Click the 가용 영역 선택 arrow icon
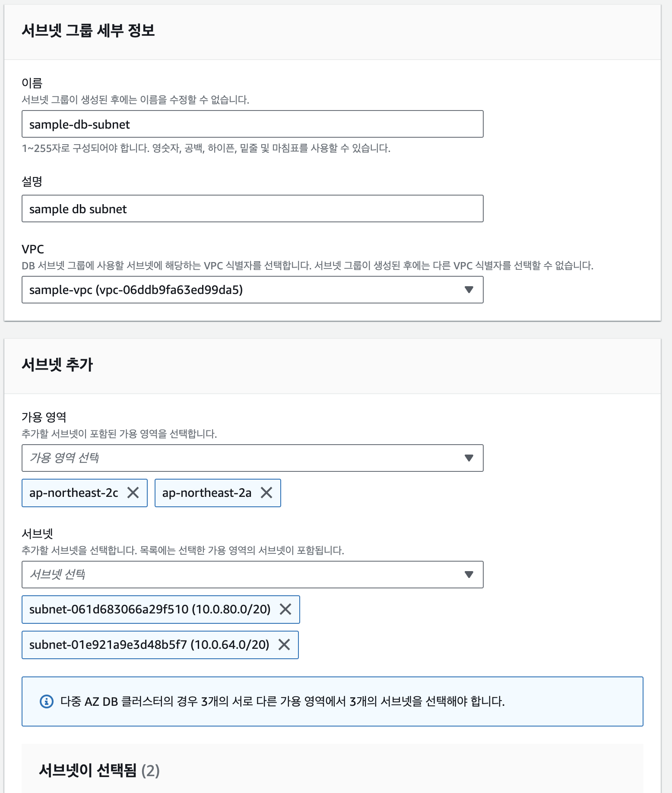This screenshot has width=672, height=793. 469,458
